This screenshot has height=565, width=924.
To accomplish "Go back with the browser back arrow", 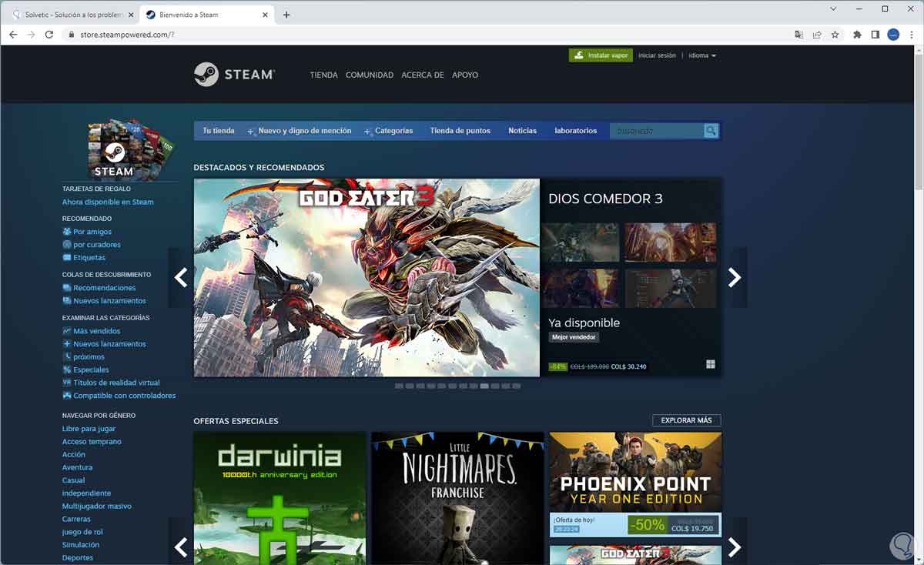I will (13, 35).
